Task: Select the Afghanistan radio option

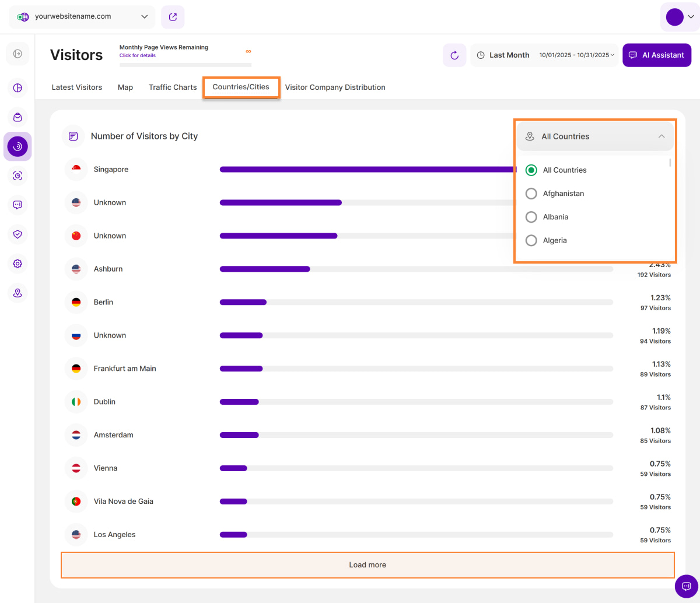Action: coord(531,194)
